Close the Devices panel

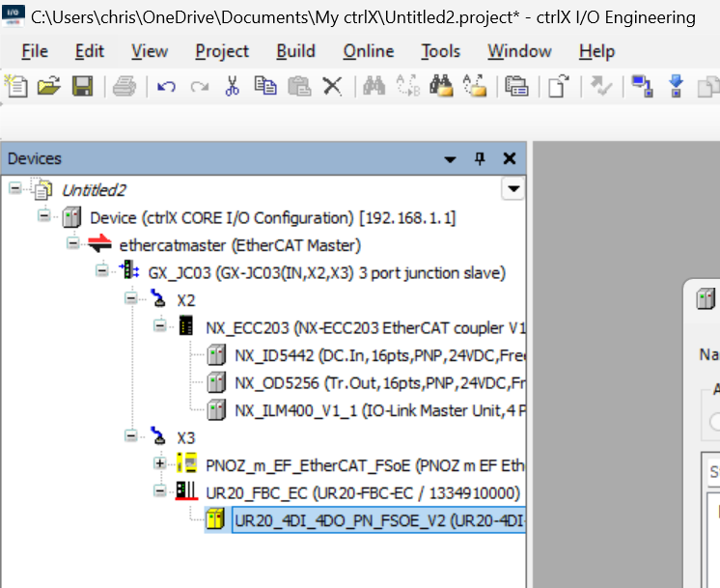510,159
